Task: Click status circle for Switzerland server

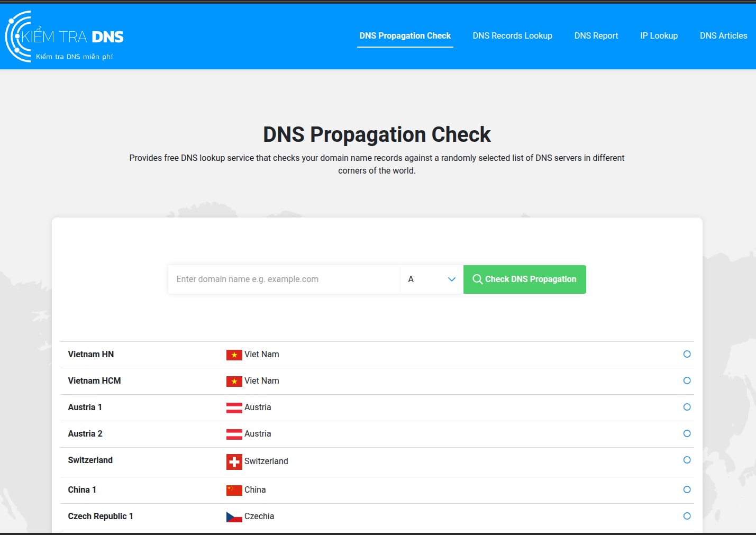Action: click(x=687, y=460)
